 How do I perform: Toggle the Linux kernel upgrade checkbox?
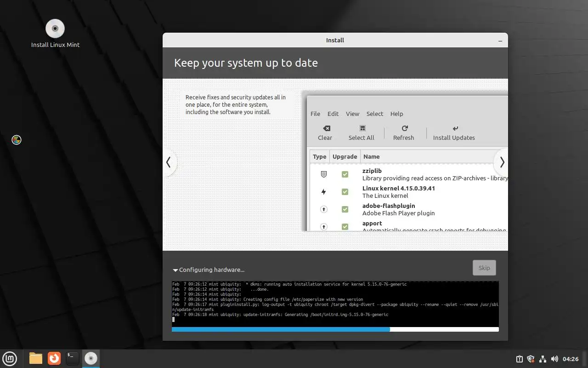point(345,192)
